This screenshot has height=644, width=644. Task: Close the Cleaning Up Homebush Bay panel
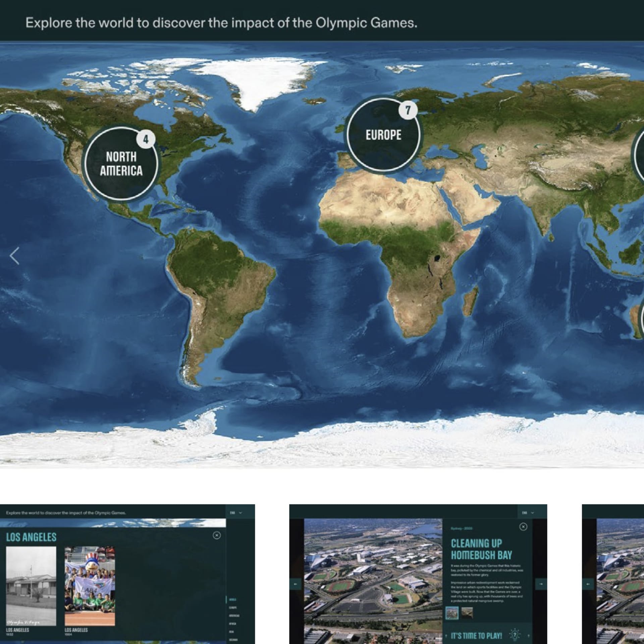(x=523, y=527)
